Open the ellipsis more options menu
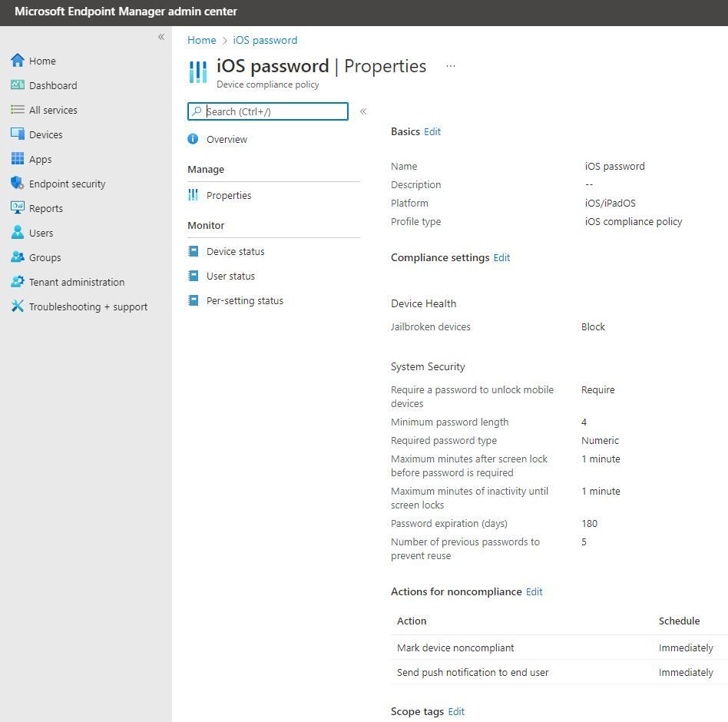 point(451,66)
